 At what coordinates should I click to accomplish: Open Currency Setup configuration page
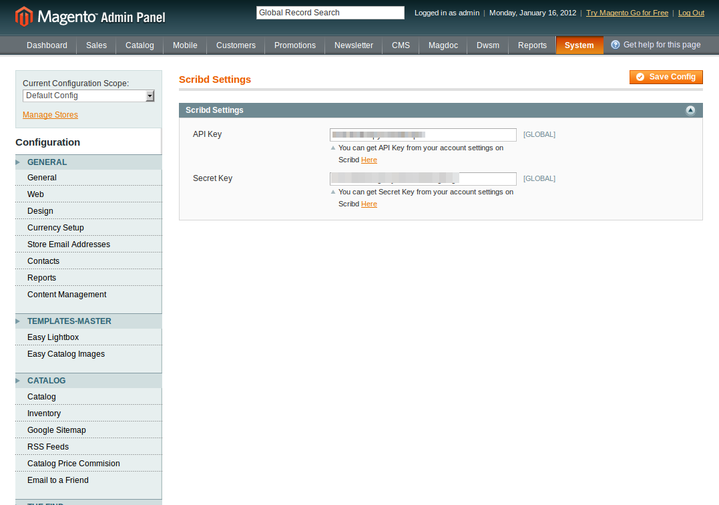coord(55,228)
